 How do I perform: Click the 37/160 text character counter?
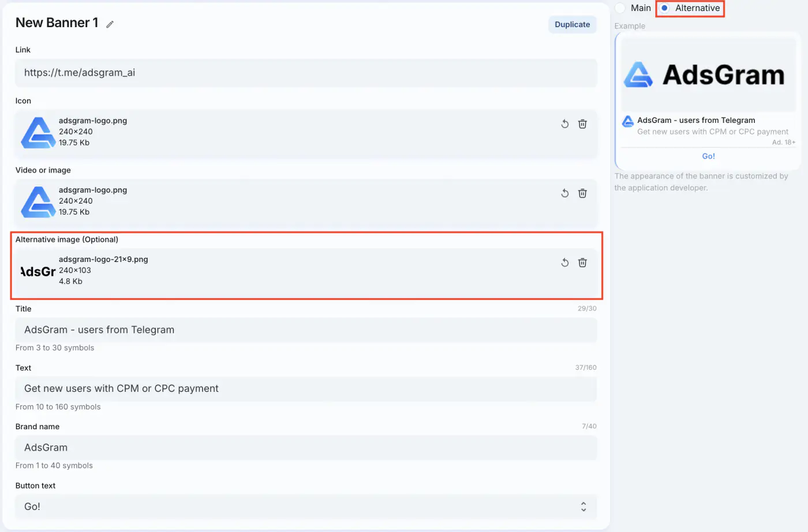coord(586,368)
